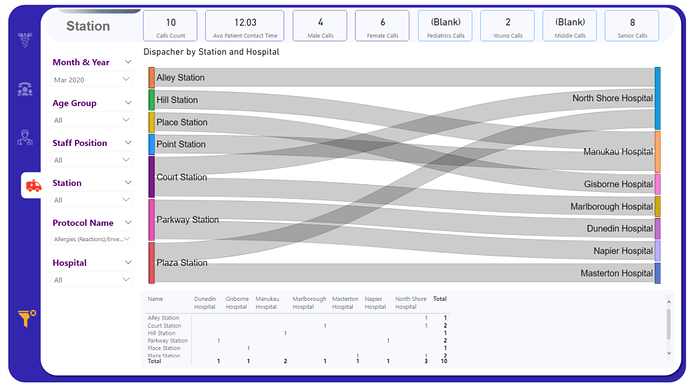The height and width of the screenshot is (387, 690).
Task: Click the orange Alley Station node
Action: coord(151,77)
